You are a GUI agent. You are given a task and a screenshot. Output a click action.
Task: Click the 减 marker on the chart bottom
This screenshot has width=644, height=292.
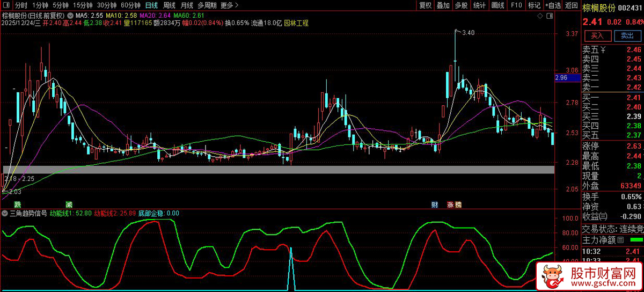(x=69, y=205)
